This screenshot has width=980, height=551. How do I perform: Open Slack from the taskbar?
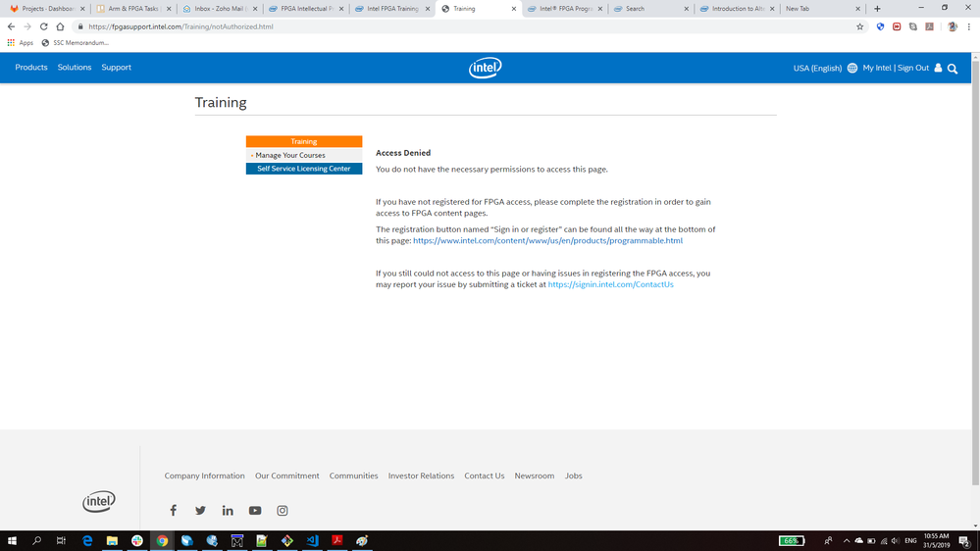click(137, 541)
